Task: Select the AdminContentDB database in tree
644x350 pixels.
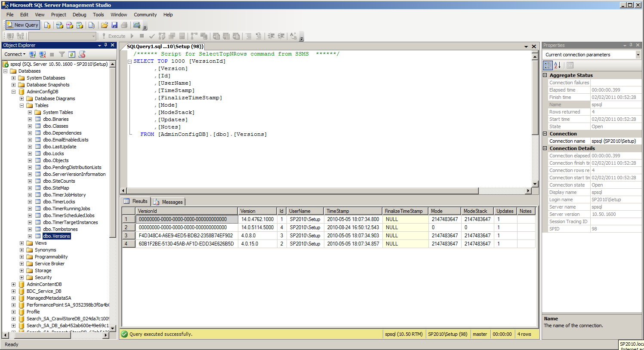Action: (x=44, y=284)
